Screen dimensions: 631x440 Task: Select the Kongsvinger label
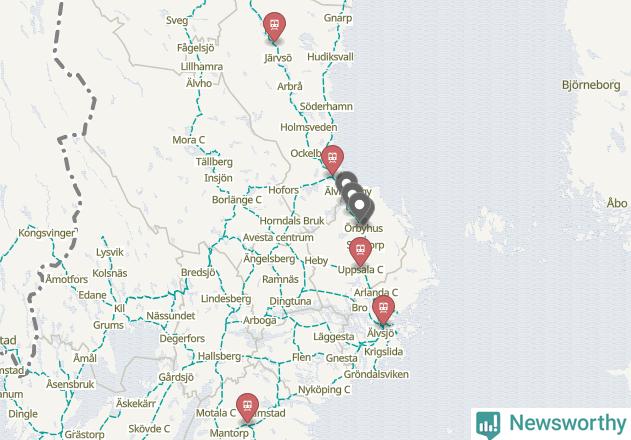point(47,233)
